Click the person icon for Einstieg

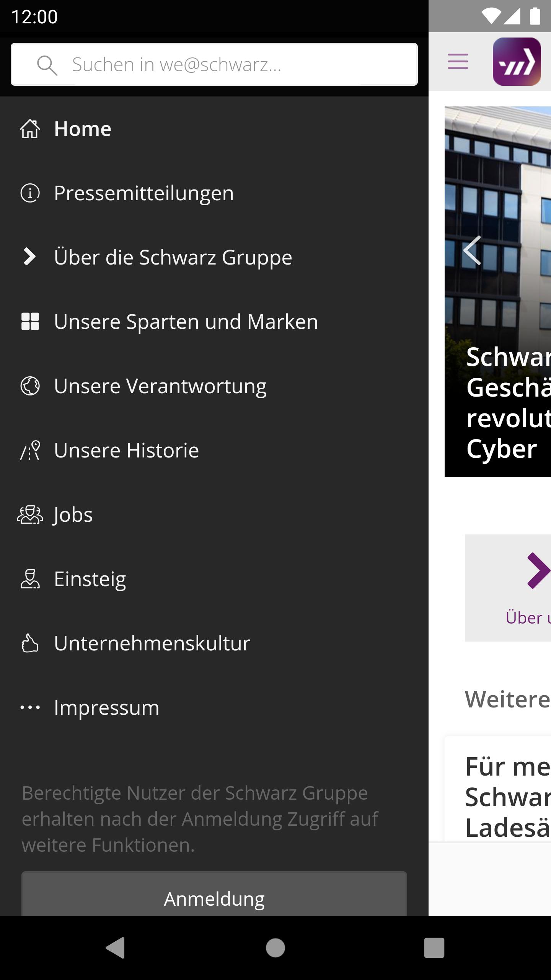30,579
